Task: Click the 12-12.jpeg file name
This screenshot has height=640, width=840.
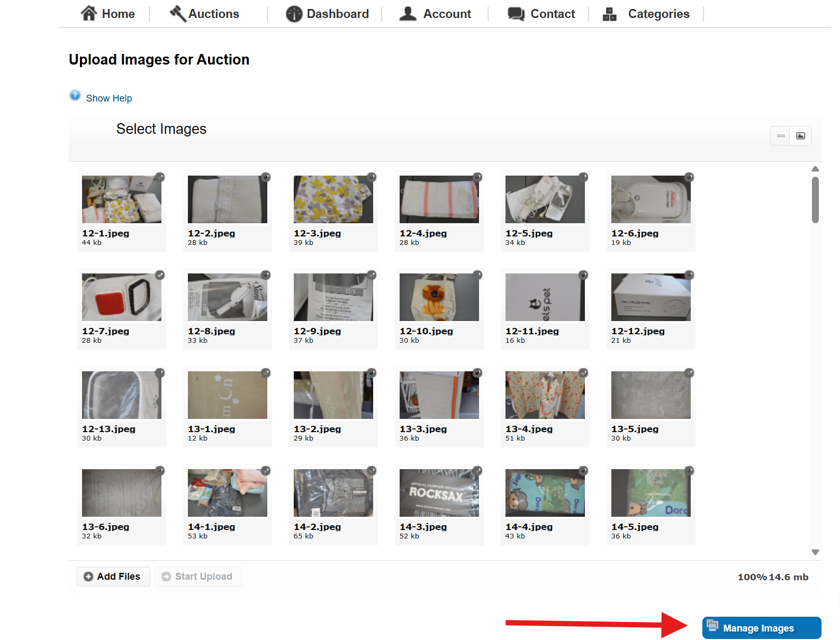Action: pyautogui.click(x=638, y=331)
